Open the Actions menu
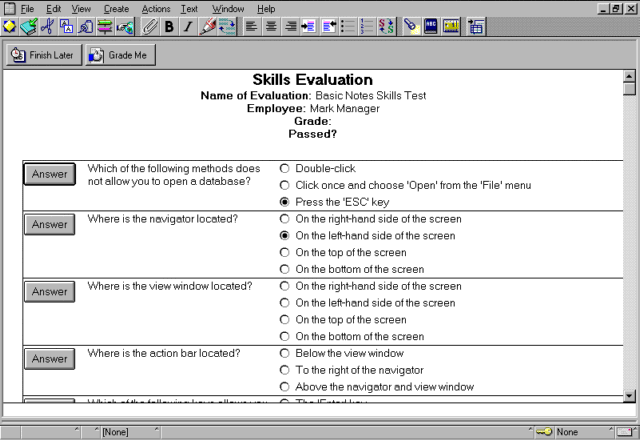This screenshot has width=640, height=440. coord(156,9)
